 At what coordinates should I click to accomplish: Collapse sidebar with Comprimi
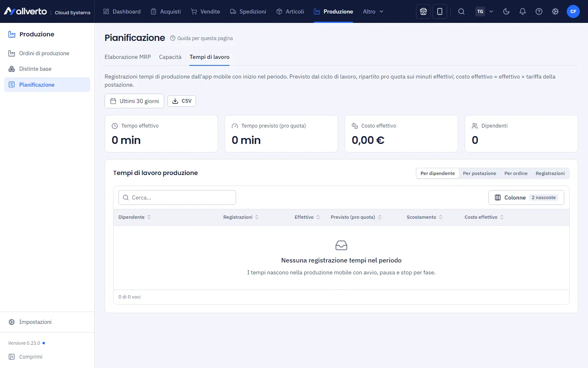(x=47, y=357)
